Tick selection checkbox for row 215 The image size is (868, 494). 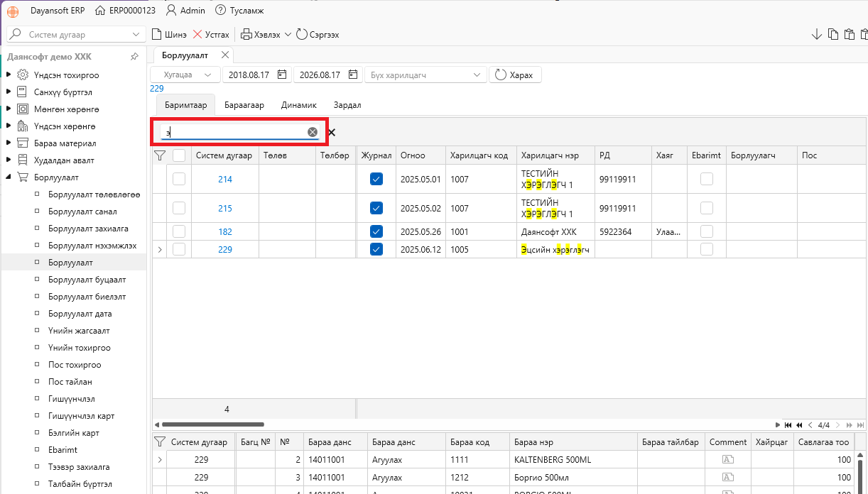(x=179, y=208)
